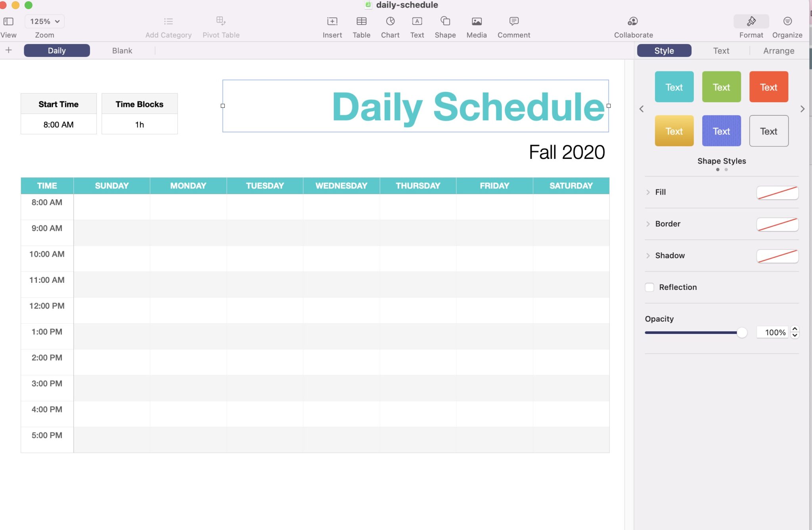Screen dimensions: 812x530
Task: Click the Opacity 100% value field
Action: coord(773,332)
